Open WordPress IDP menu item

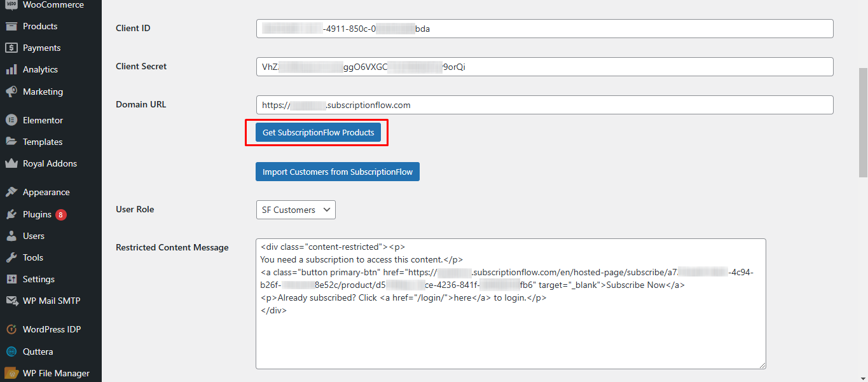[x=51, y=329]
